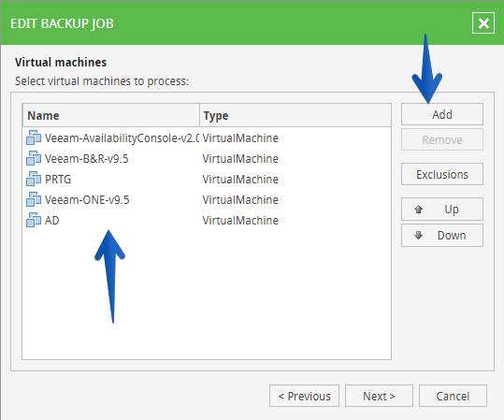Click the down arrow icon on Down button
This screenshot has width=504, height=420.
point(418,235)
